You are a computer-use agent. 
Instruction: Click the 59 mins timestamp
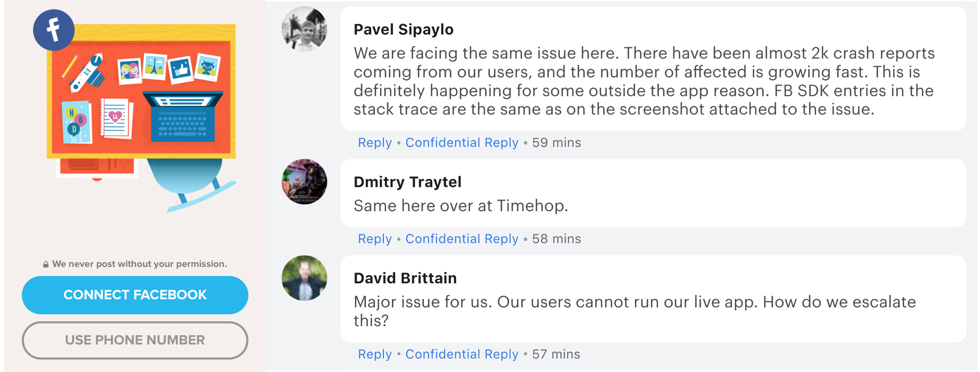556,142
